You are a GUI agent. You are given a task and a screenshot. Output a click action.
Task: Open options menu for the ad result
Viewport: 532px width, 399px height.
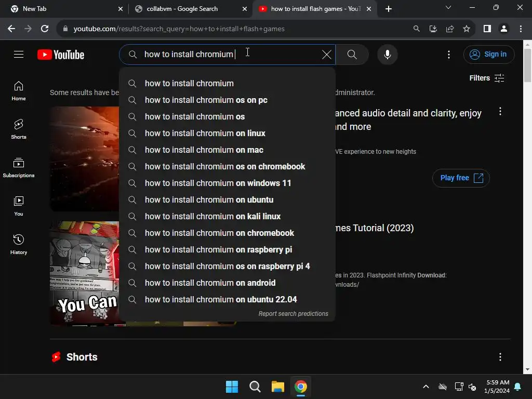click(500, 112)
